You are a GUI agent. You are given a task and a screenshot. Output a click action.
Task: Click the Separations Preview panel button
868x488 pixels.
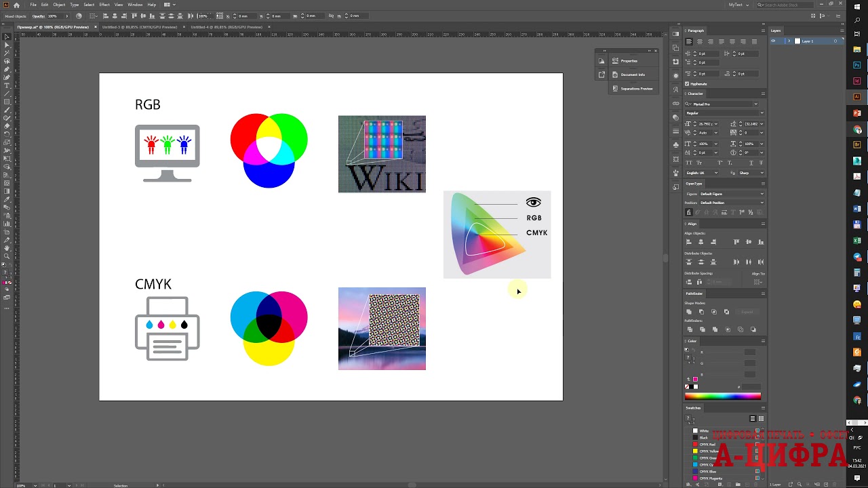click(x=632, y=89)
